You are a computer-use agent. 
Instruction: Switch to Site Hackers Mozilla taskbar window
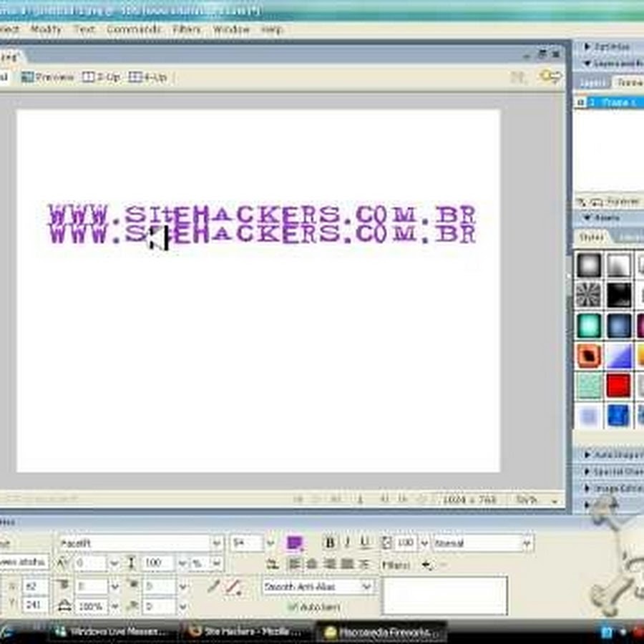(x=245, y=631)
